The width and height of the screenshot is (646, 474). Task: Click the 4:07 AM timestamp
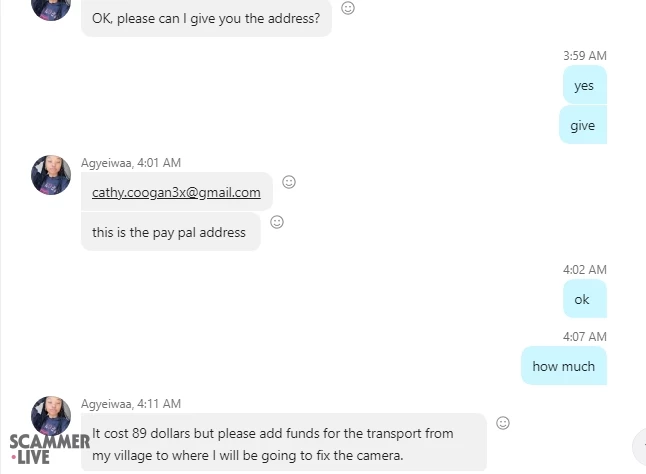pos(584,337)
